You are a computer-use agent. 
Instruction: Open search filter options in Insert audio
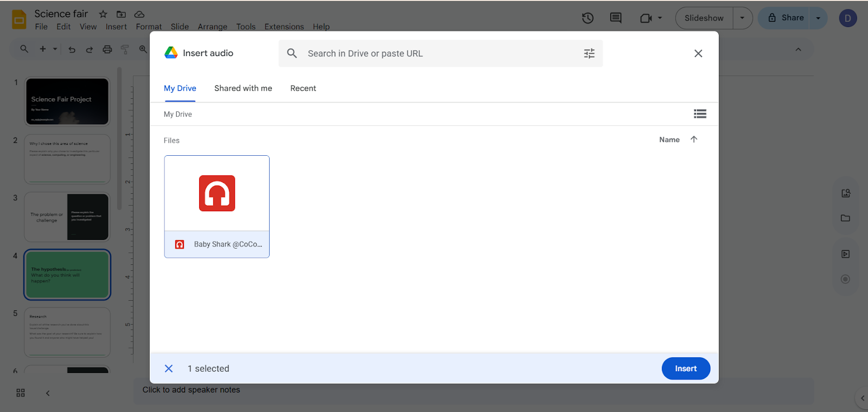click(x=589, y=53)
